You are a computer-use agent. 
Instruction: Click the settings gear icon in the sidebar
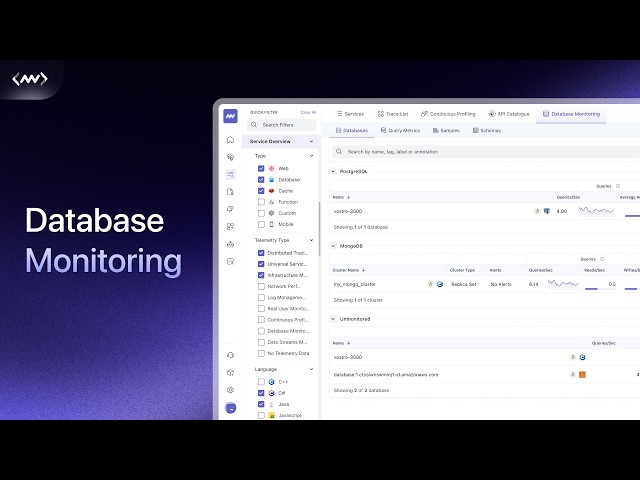231,390
